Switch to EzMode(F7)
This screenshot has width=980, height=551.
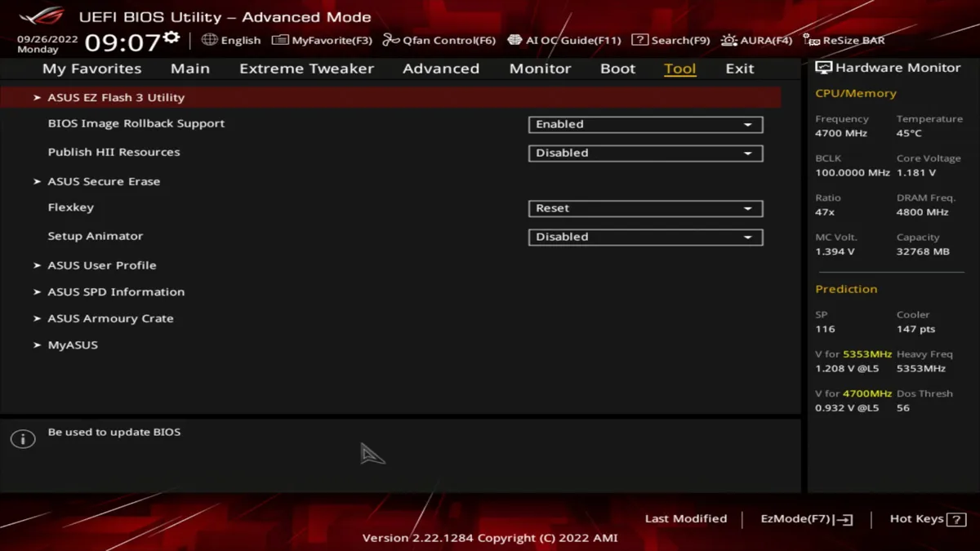(x=807, y=519)
